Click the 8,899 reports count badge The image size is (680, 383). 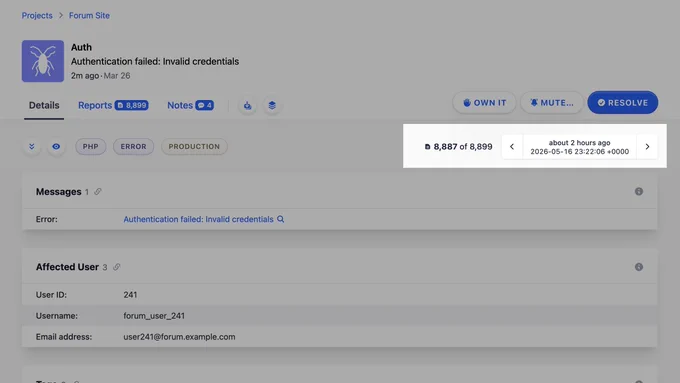[131, 105]
